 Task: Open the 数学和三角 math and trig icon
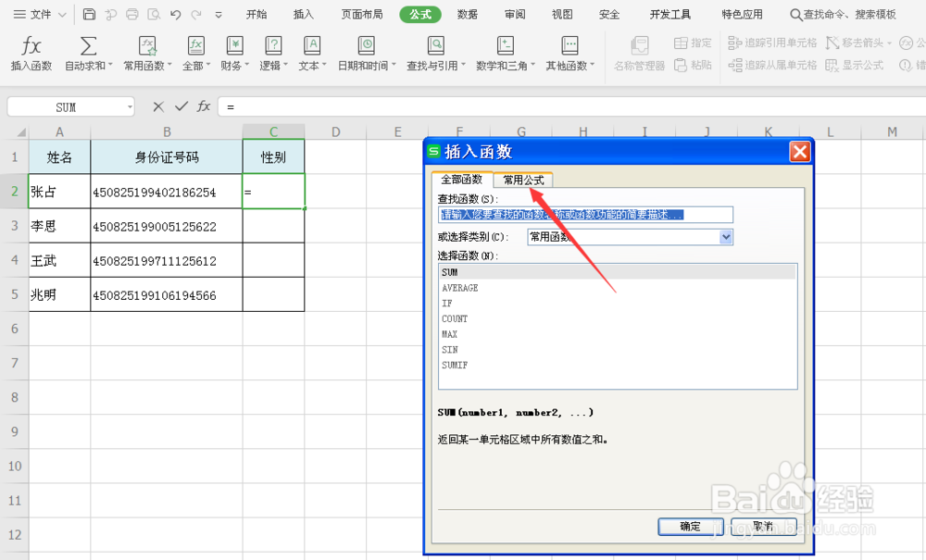[505, 46]
